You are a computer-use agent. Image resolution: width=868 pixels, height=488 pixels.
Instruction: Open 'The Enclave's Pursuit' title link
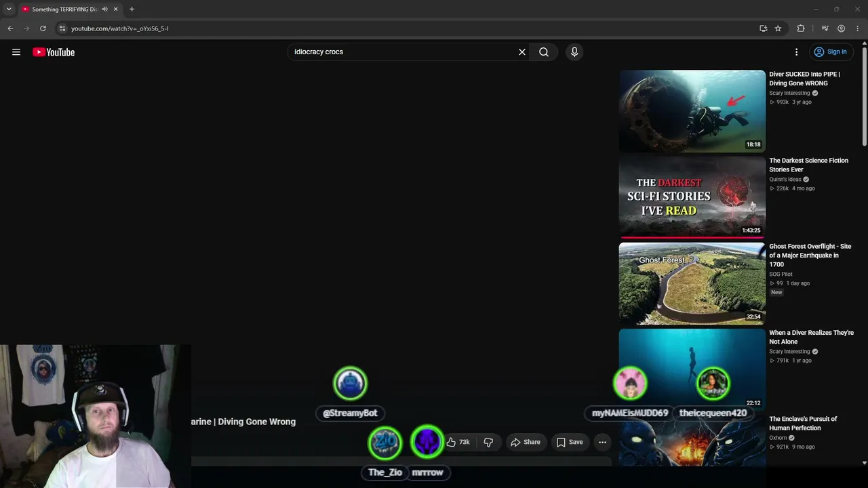click(803, 424)
